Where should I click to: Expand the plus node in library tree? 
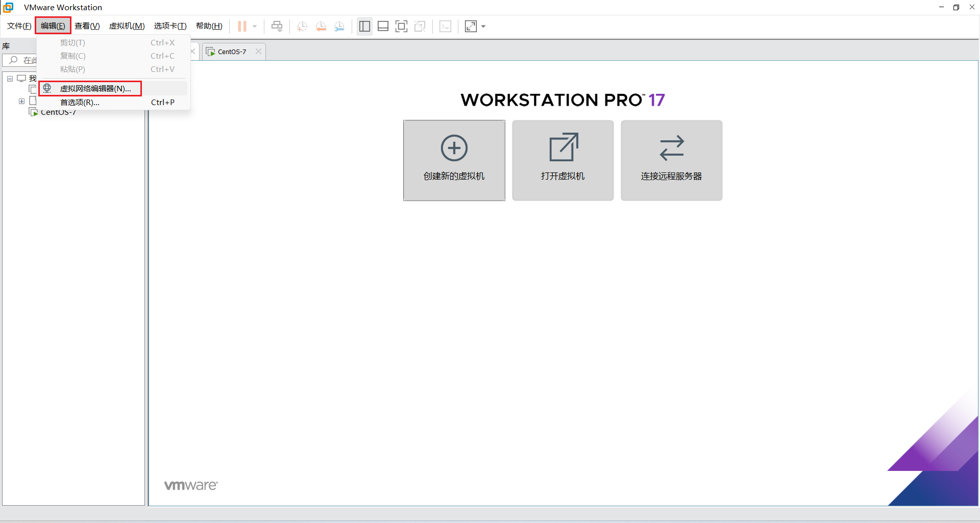[21, 101]
